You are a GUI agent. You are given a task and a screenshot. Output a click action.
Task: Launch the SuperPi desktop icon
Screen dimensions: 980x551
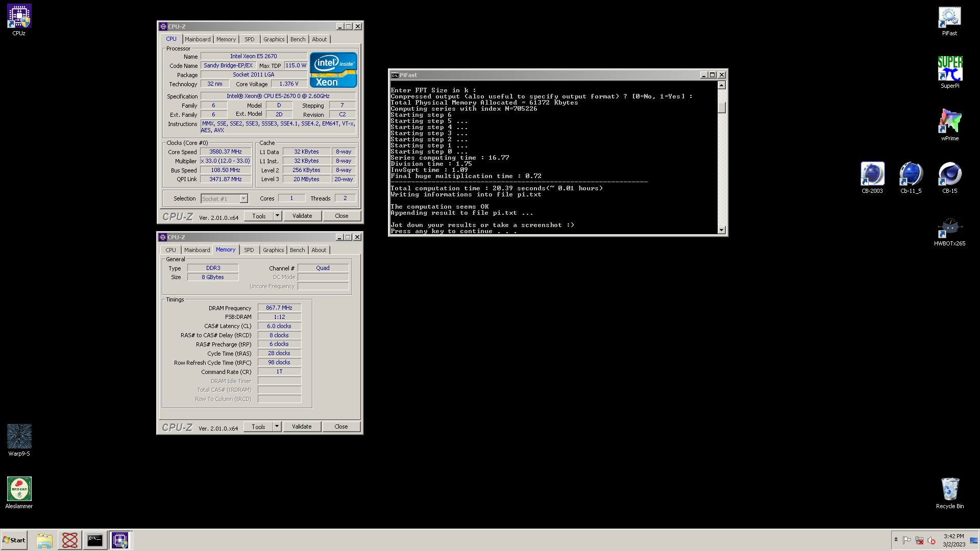[949, 72]
